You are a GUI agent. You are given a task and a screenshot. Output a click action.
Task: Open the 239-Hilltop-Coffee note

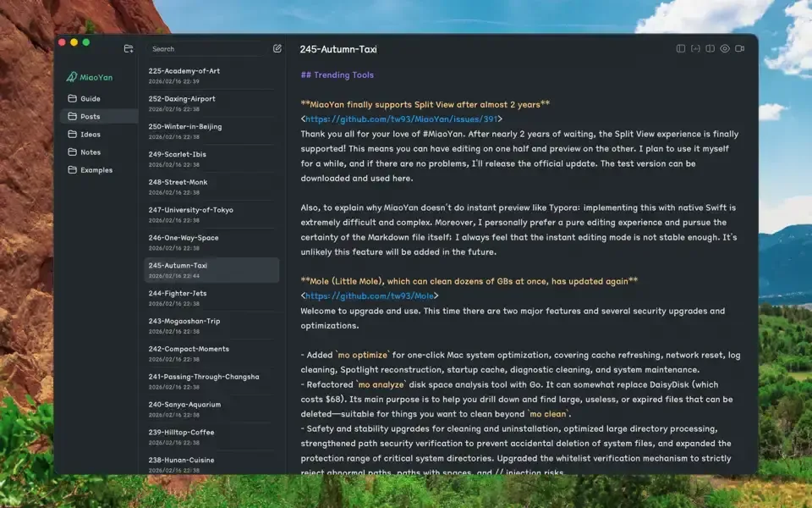[x=211, y=437]
